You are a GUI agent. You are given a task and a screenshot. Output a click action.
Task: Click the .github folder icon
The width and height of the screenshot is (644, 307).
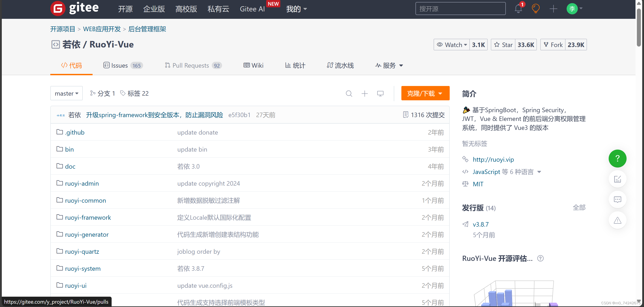(x=59, y=132)
